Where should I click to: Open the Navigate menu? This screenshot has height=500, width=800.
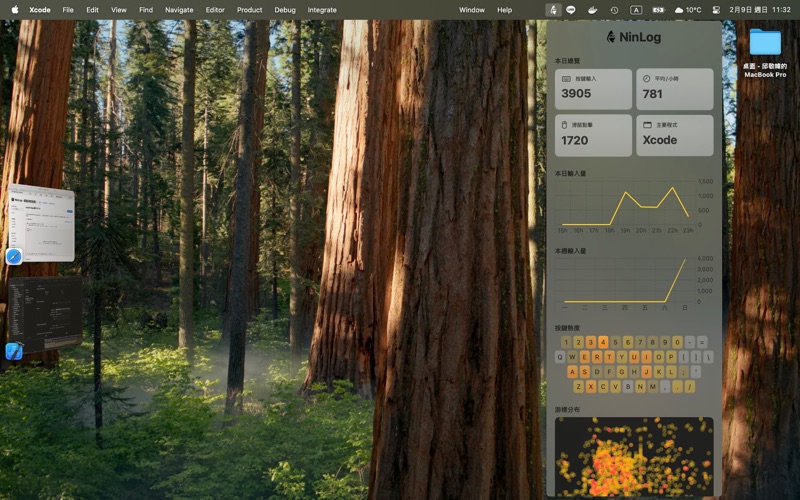(x=179, y=10)
